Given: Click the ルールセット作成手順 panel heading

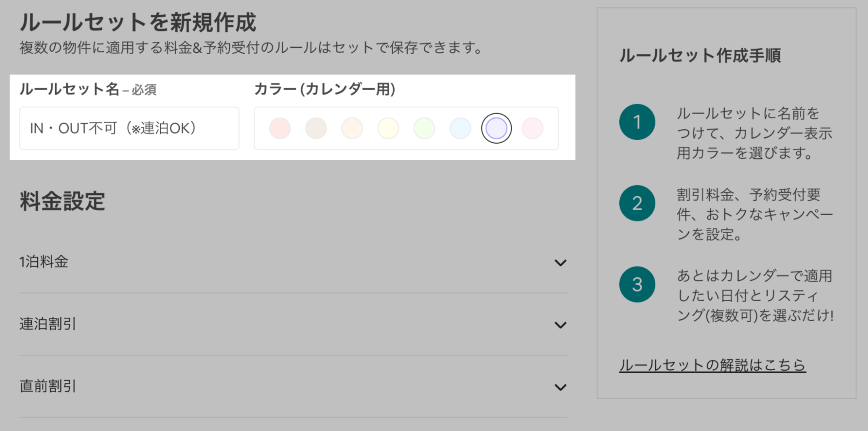Looking at the screenshot, I should point(700,56).
